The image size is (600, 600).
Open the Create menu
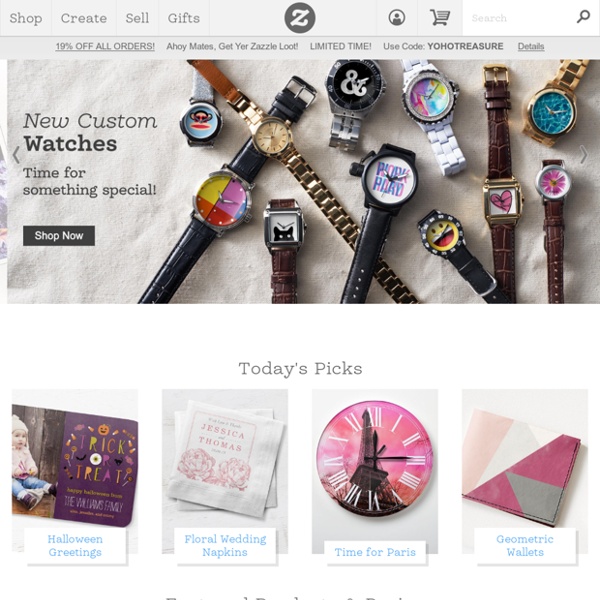click(84, 18)
